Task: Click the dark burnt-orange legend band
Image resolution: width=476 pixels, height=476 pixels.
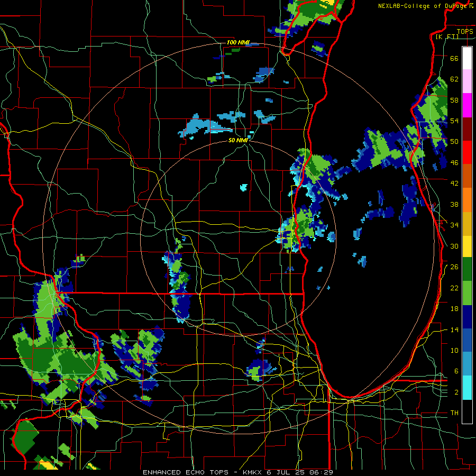Action: 467,176
